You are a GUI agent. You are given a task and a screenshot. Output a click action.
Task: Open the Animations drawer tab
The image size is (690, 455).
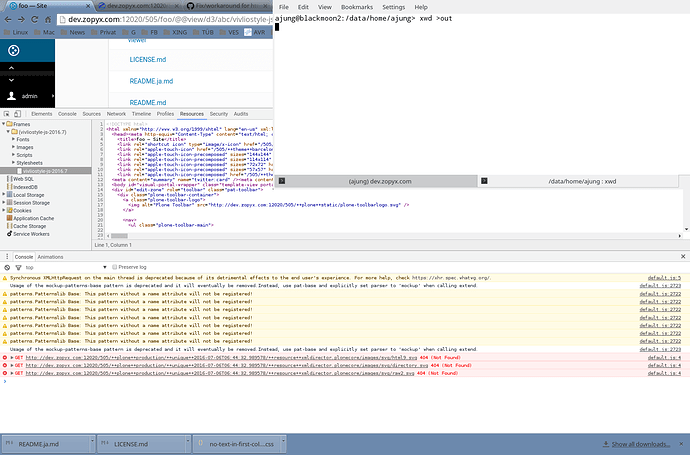(50, 257)
